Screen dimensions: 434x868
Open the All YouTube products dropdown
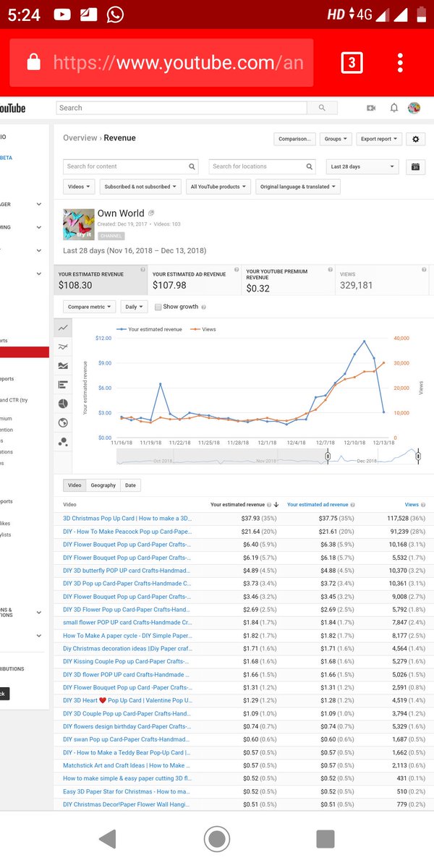(x=218, y=187)
